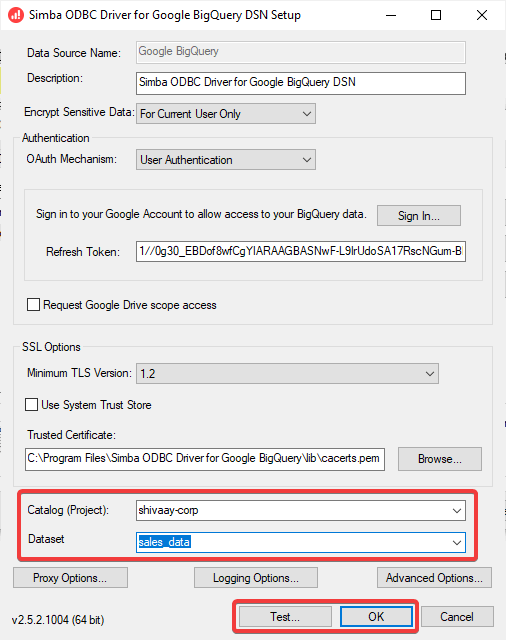506x640 pixels.
Task: Click the "Data Source Name:" label
Action: (x=74, y=53)
